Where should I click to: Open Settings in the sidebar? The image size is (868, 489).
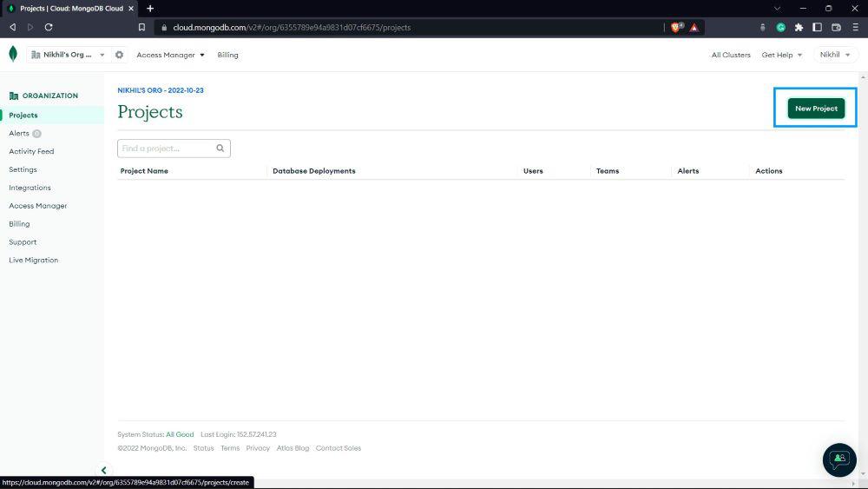tap(23, 169)
